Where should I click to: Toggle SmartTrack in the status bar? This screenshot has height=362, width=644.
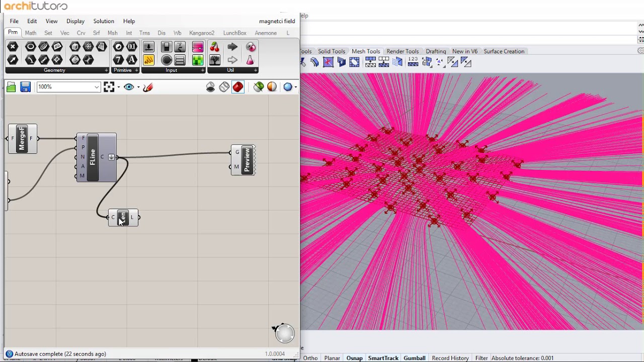pyautogui.click(x=383, y=358)
